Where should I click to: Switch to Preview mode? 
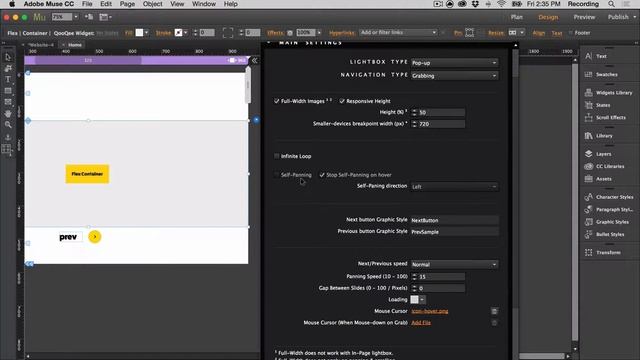(x=584, y=17)
